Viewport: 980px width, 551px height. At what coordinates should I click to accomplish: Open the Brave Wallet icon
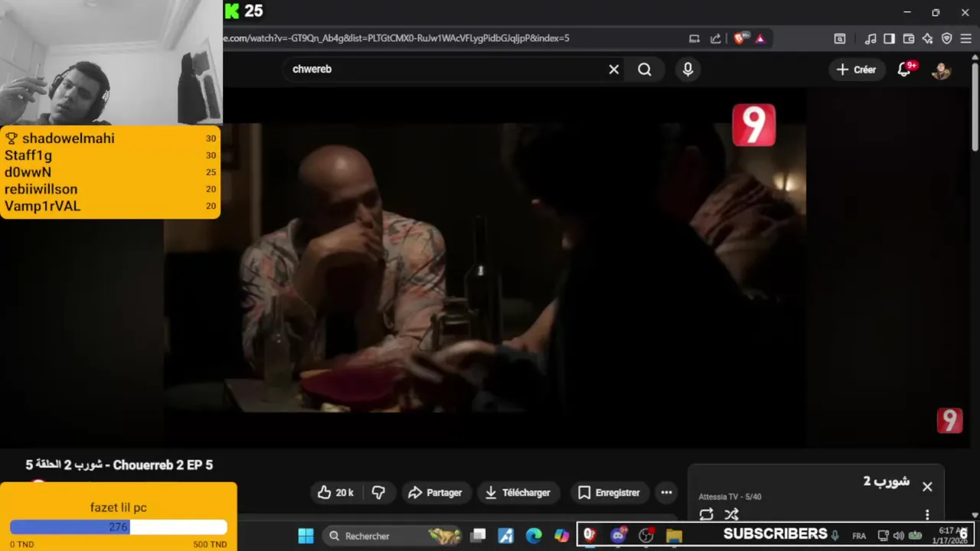(909, 38)
